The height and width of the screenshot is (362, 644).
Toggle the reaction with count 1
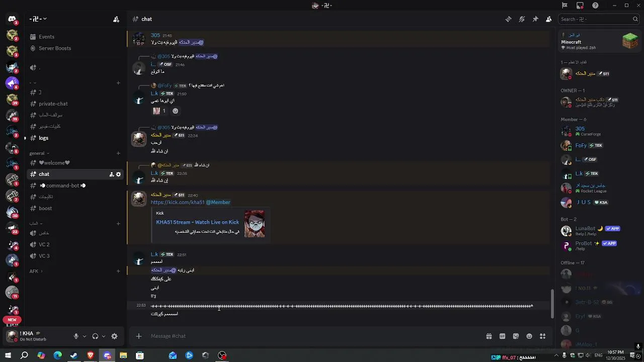[159, 111]
